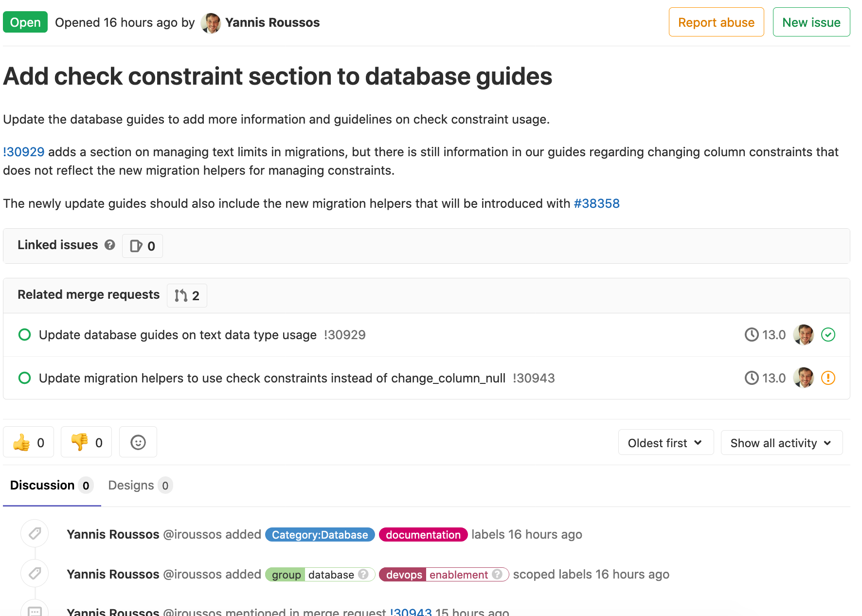Open the Show all activity filter dropdown
The height and width of the screenshot is (616, 862).
point(781,443)
